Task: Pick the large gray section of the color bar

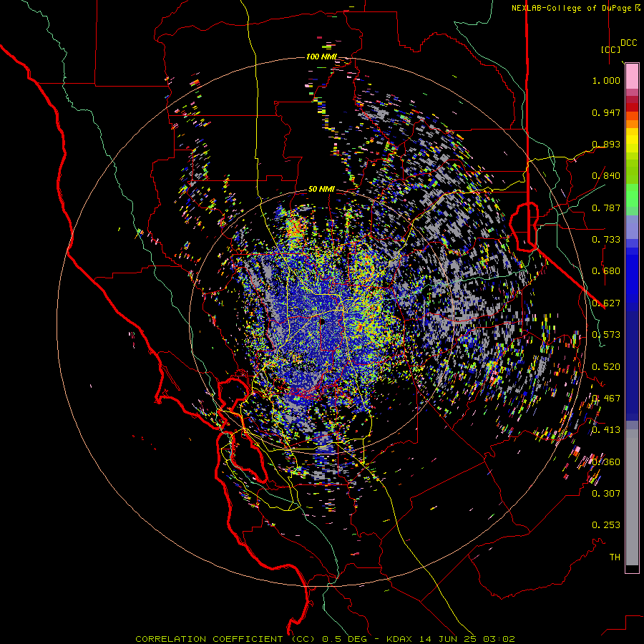Action: [632, 497]
